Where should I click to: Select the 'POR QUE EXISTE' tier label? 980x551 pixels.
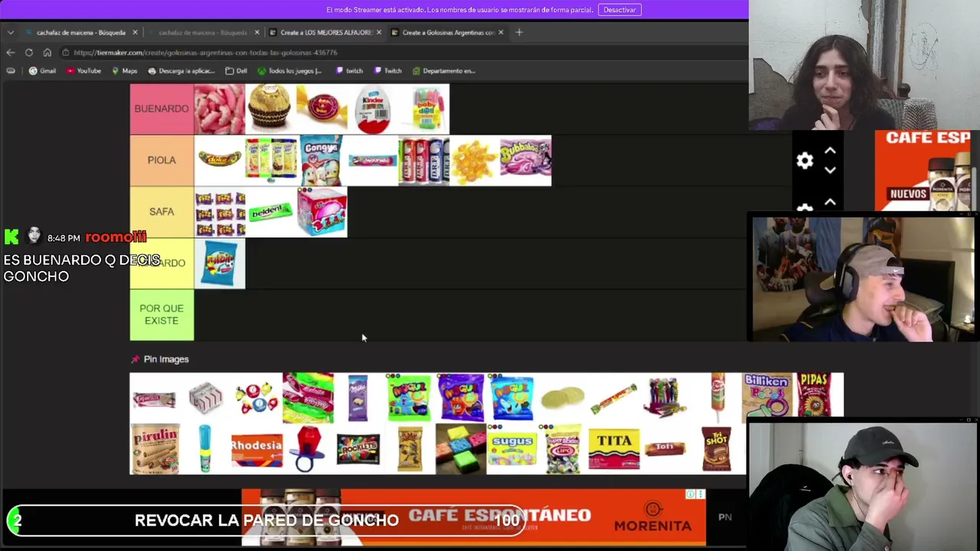pyautogui.click(x=162, y=315)
